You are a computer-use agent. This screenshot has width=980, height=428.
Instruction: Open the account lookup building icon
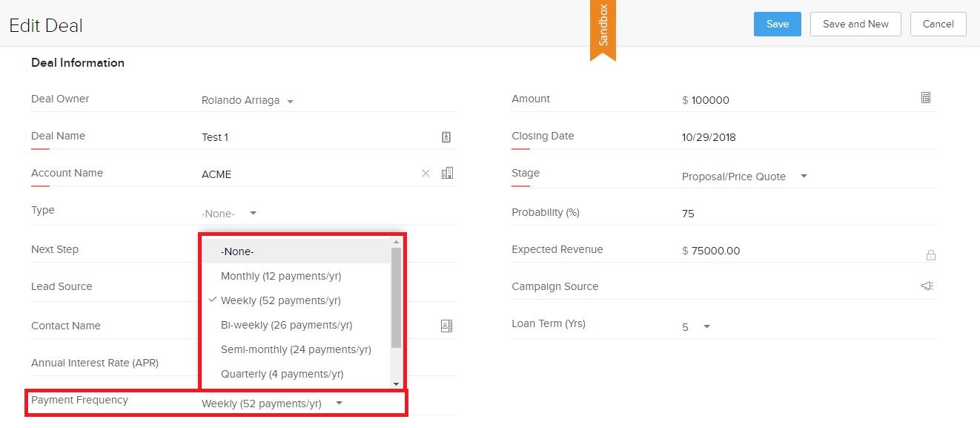click(447, 173)
